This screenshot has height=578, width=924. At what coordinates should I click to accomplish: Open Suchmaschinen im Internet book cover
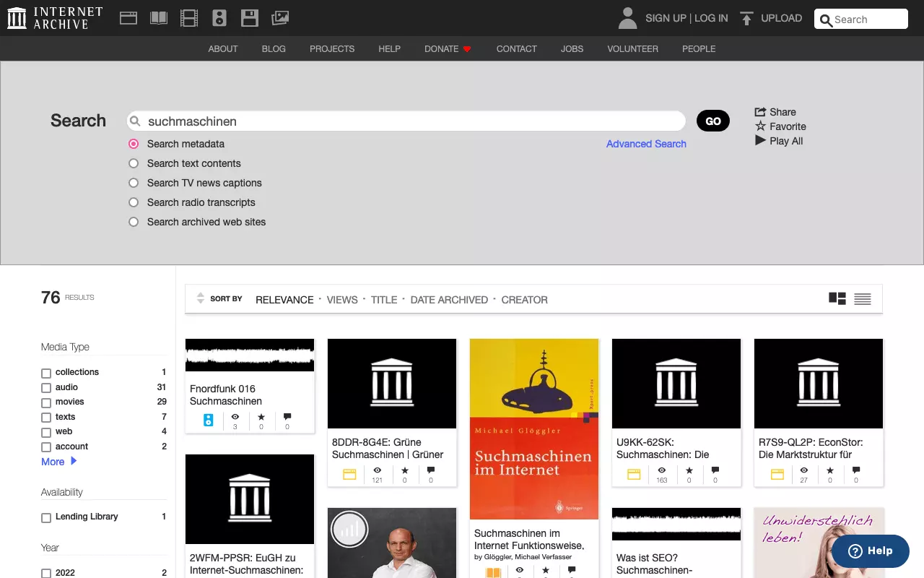click(534, 429)
